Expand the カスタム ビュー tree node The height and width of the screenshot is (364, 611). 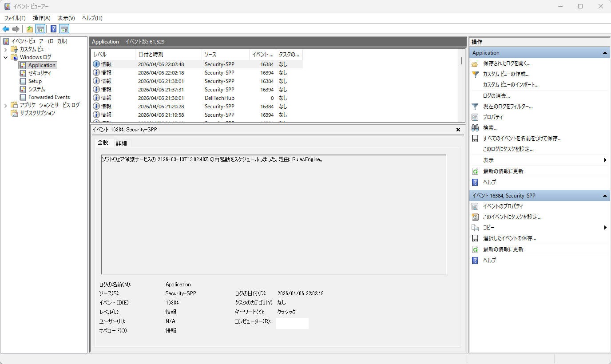coord(6,49)
